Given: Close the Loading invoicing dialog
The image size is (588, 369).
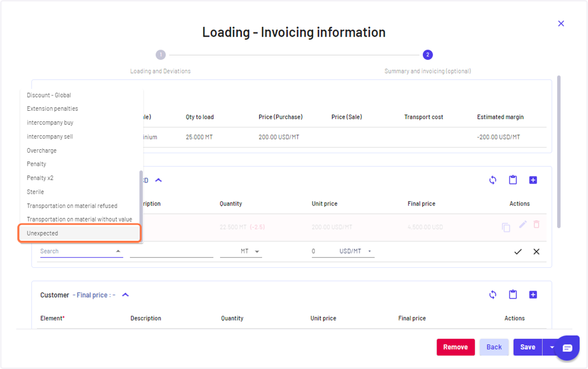Looking at the screenshot, I should click(x=561, y=23).
